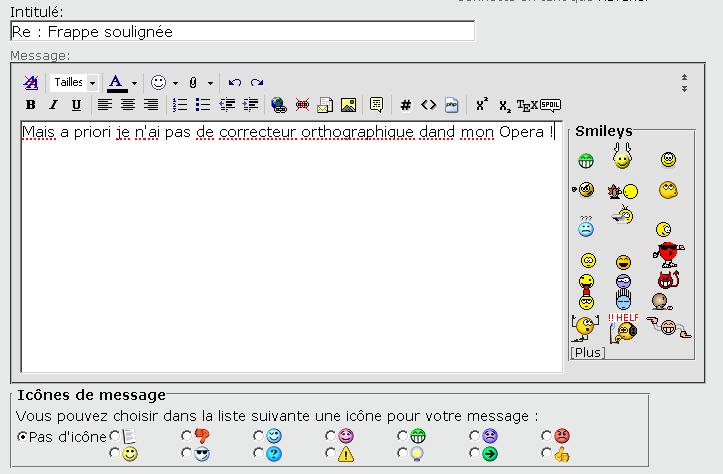Insert the red sunglasses character smiley
723x474 pixels.
pyautogui.click(x=669, y=255)
